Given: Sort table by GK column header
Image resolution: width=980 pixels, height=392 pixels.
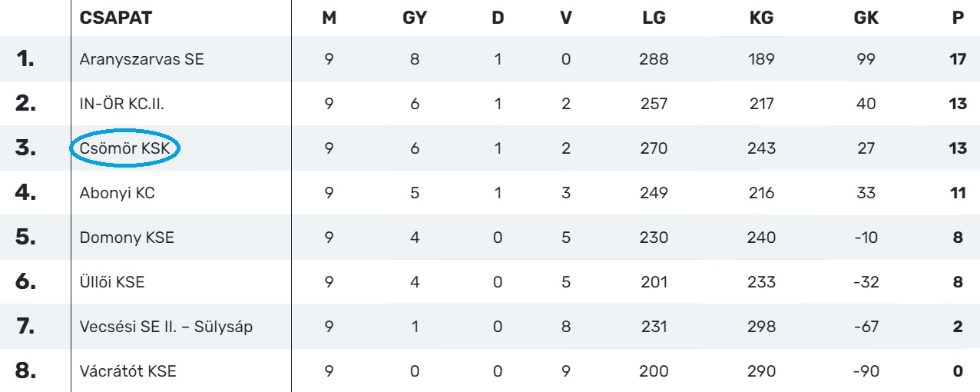Looking at the screenshot, I should (866, 18).
